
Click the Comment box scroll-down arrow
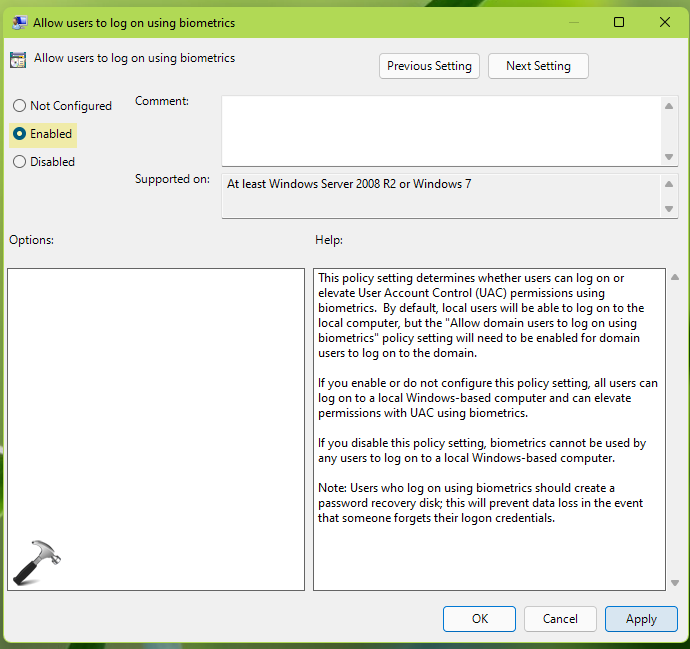669,157
